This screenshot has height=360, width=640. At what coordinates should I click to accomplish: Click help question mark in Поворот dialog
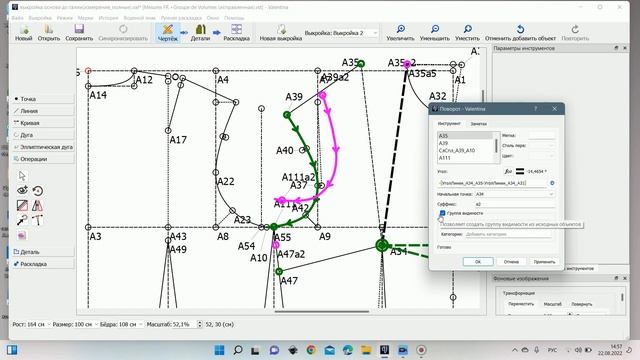(x=536, y=109)
